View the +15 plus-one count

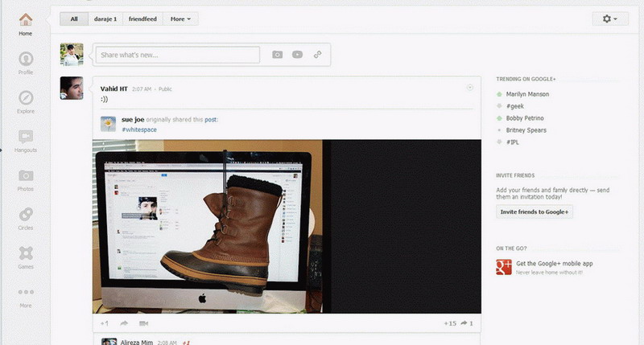pyautogui.click(x=450, y=323)
